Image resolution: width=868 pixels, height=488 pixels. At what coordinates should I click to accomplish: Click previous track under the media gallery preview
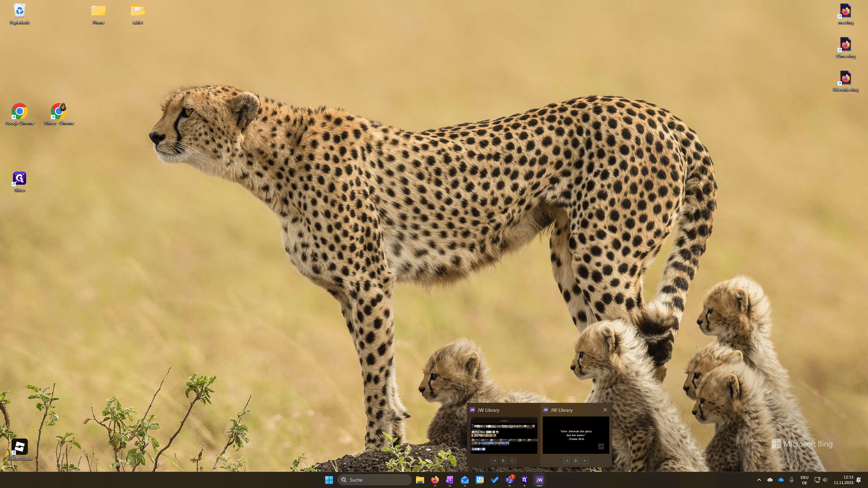494,461
